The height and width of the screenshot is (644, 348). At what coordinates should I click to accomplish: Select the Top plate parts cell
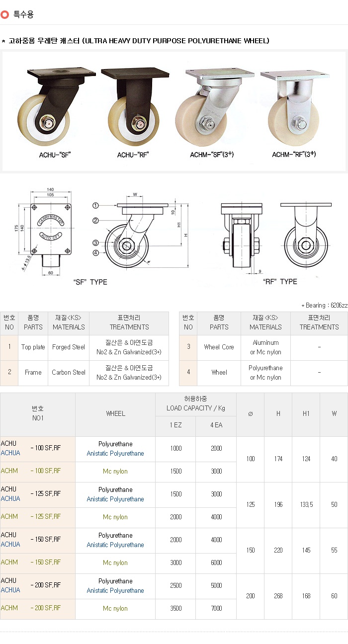tap(33, 347)
